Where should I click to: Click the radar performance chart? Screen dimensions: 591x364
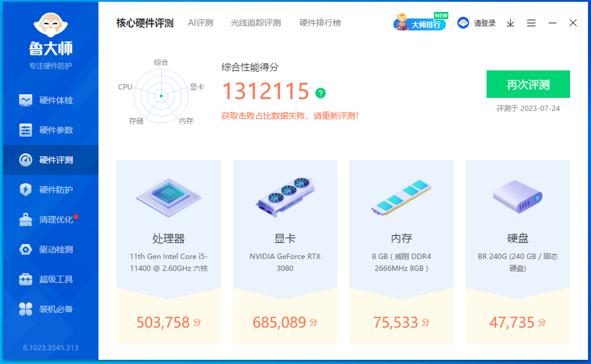pyautogui.click(x=161, y=95)
